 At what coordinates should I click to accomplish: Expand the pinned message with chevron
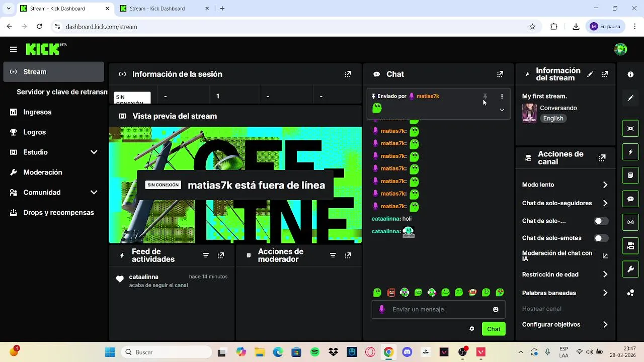coord(502,110)
